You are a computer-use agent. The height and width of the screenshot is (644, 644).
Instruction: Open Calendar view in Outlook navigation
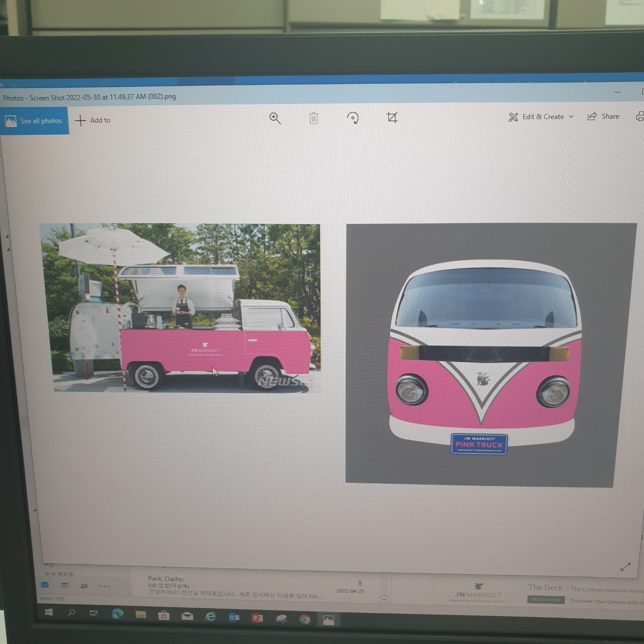click(x=65, y=585)
